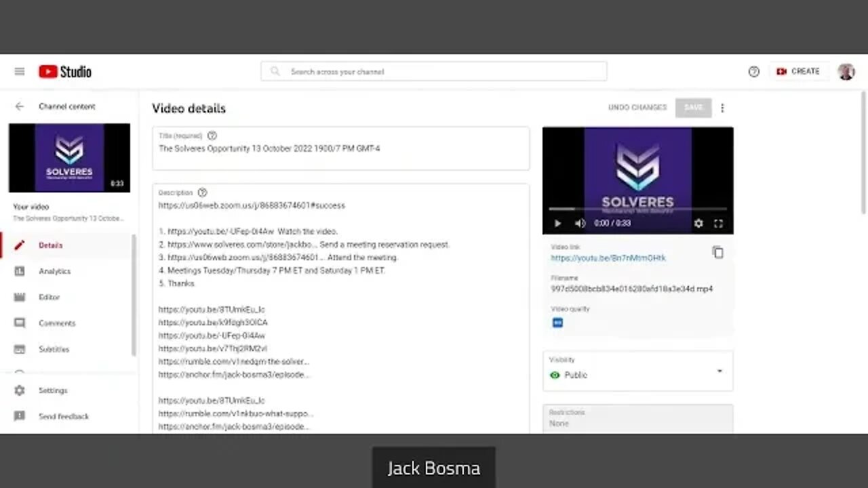Open the account avatar menu
The width and height of the screenshot is (868, 488).
tap(846, 71)
